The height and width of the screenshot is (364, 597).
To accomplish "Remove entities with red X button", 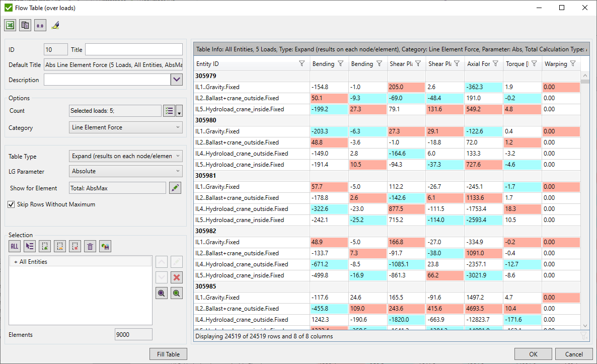I will click(176, 277).
